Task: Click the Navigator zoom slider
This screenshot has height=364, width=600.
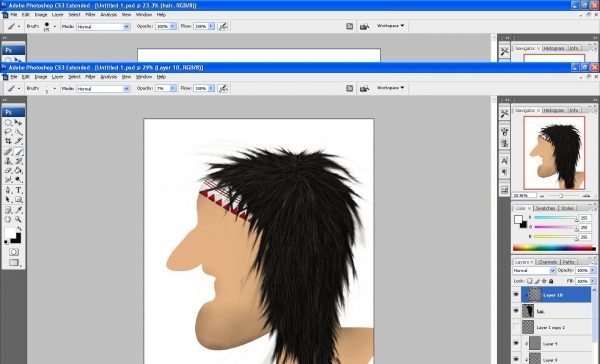Action: pos(561,196)
